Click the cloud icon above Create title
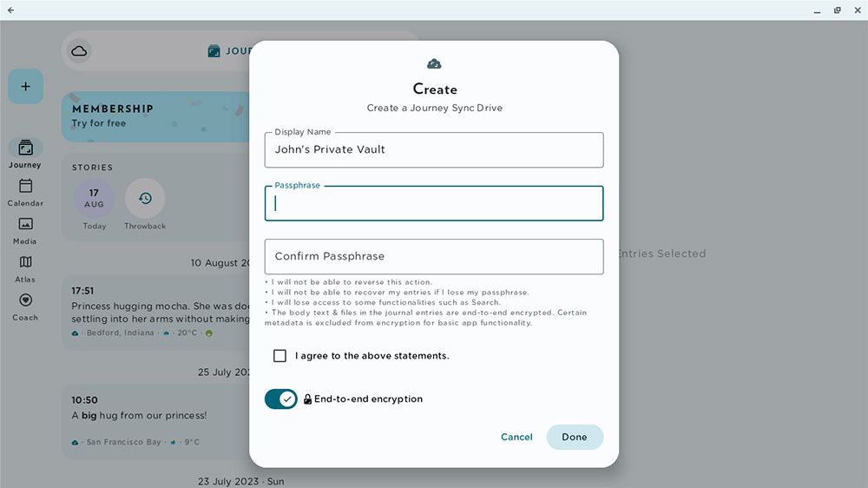The width and height of the screenshot is (868, 488). (x=435, y=63)
